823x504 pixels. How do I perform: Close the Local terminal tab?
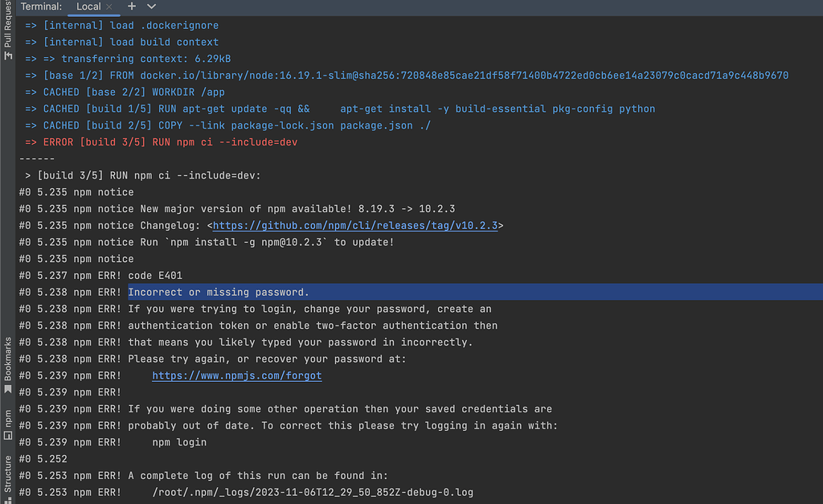click(109, 6)
